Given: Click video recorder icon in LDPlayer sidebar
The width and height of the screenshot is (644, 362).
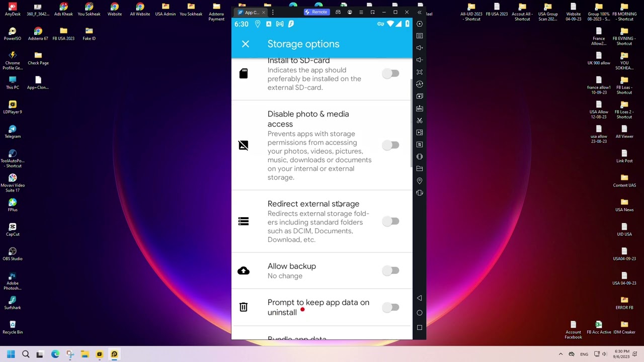Looking at the screenshot, I should (420, 132).
